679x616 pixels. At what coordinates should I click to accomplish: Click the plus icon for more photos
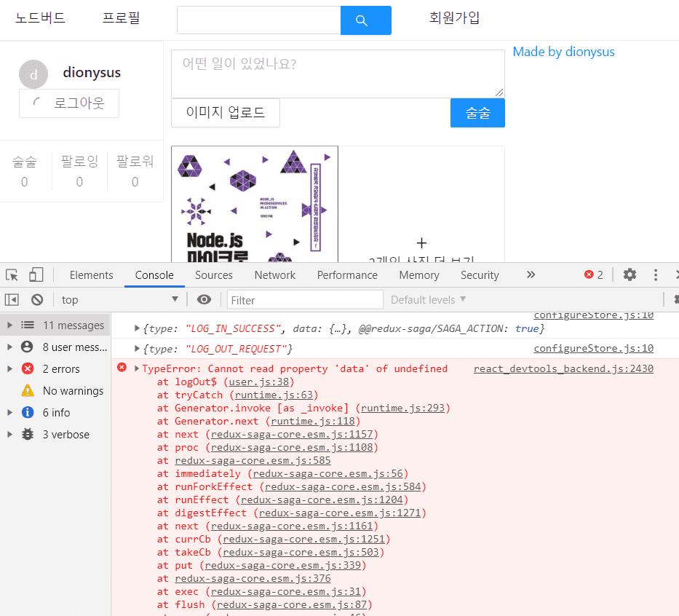click(x=421, y=242)
